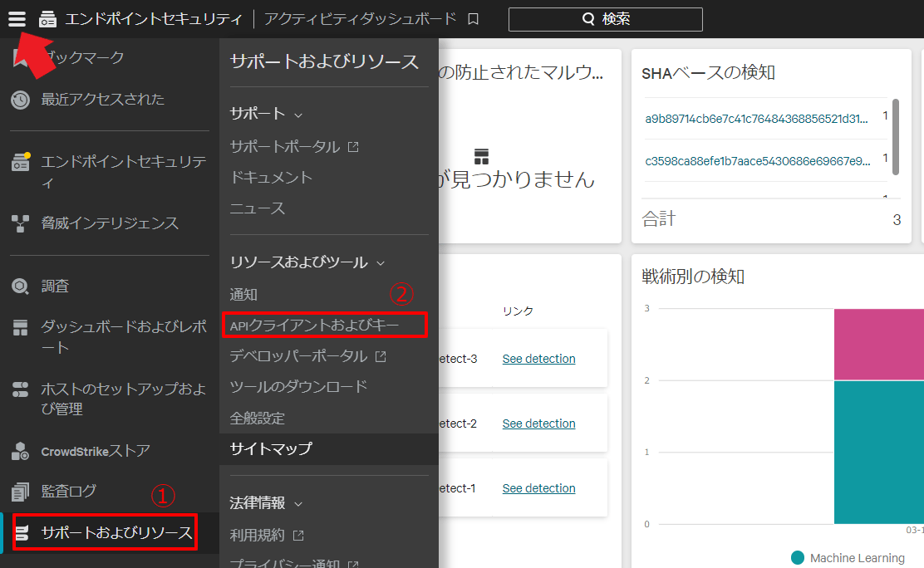
Task: Click the empty-state widget icon
Action: [481, 157]
